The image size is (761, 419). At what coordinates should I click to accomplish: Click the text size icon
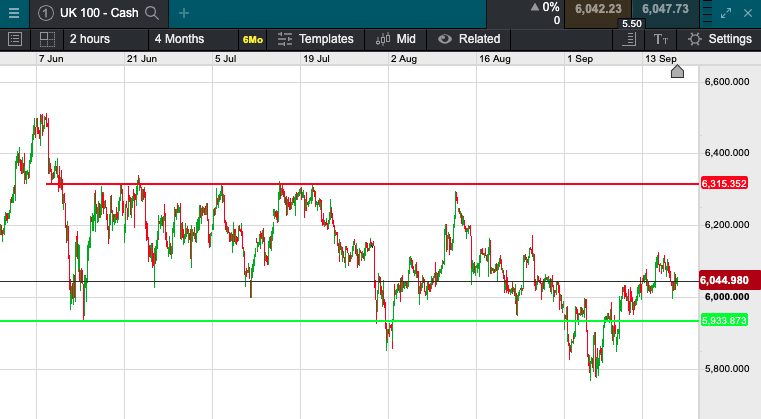661,39
